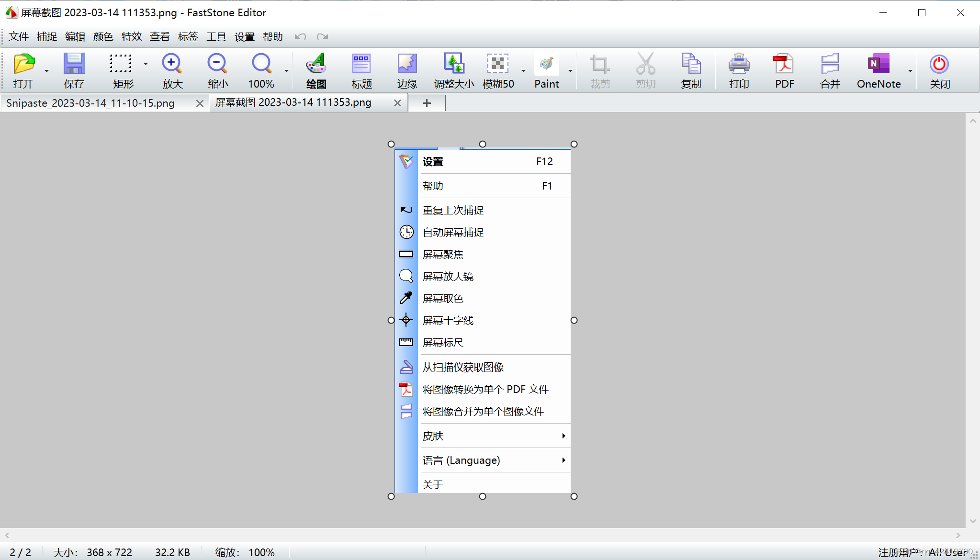Viewport: 980px width, 560px height.
Task: Close the 屏幕截图 2023-03-14 111353.png tab
Action: pyautogui.click(x=397, y=103)
